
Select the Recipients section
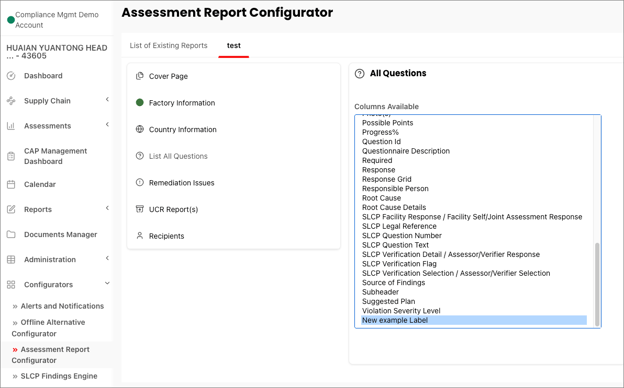pyautogui.click(x=166, y=236)
